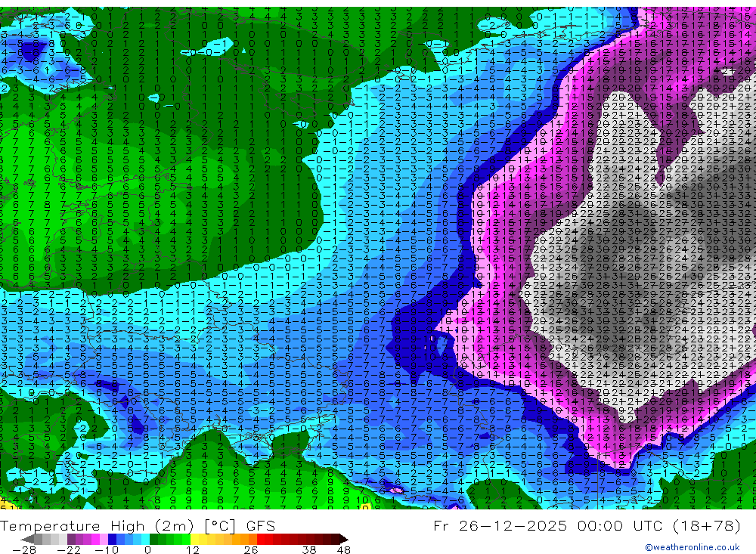Pick the bright red legend swatch at 26
The width and height of the screenshot is (756, 554).
(261, 539)
